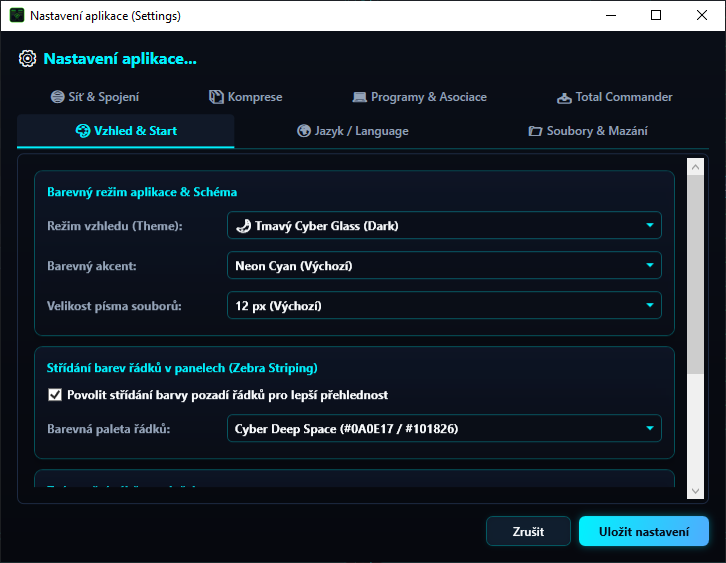Click the arrow of Cyber Deep Space combo
Viewport: 726px width, 563px height.
pos(650,428)
